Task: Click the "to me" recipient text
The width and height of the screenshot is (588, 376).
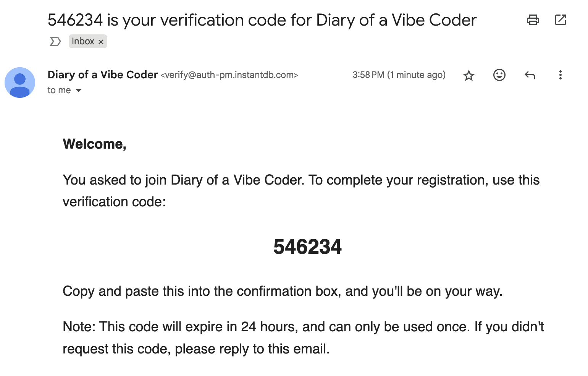Action: tap(59, 91)
